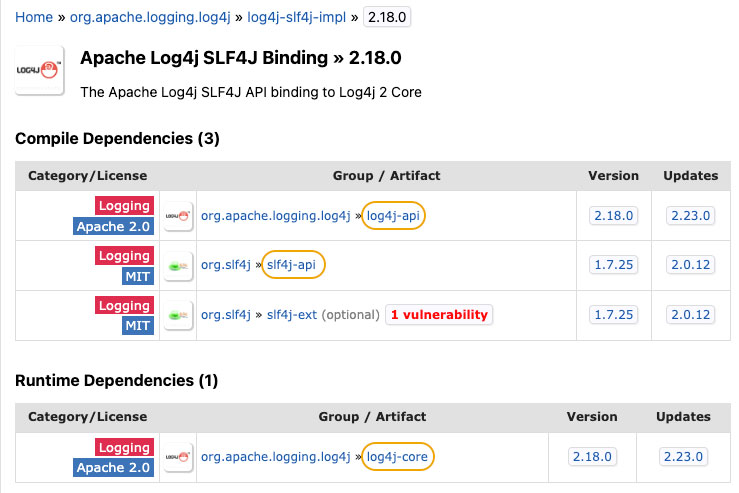This screenshot has height=493, width=739.
Task: Click the Logging category tag in slf4j-api row
Action: (x=124, y=255)
